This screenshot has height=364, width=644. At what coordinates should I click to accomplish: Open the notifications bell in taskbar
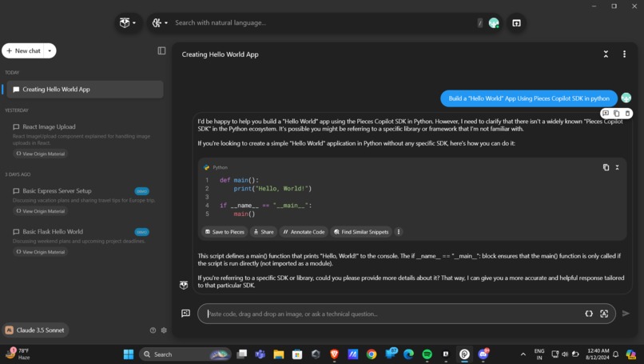point(616,354)
